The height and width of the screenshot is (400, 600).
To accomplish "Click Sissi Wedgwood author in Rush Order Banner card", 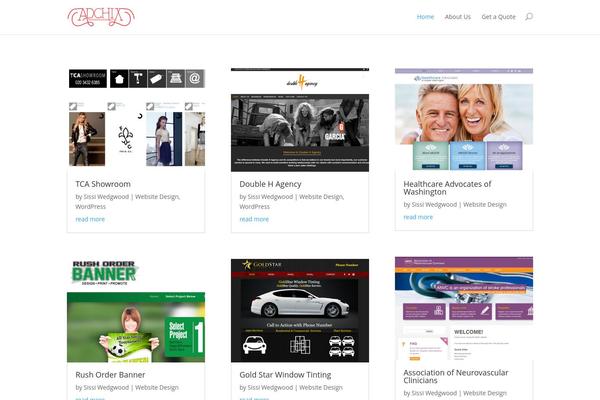I will pyautogui.click(x=106, y=388).
